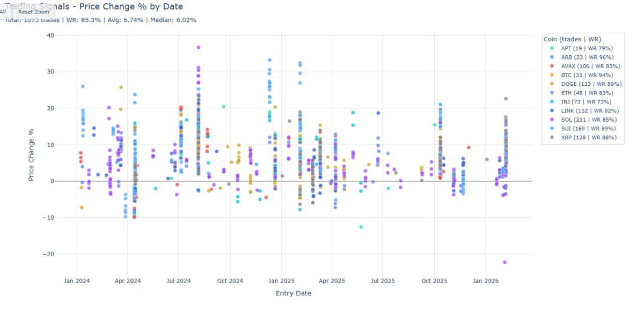Click the All range button
Viewport: 644px width, 312px height.
click(5, 11)
